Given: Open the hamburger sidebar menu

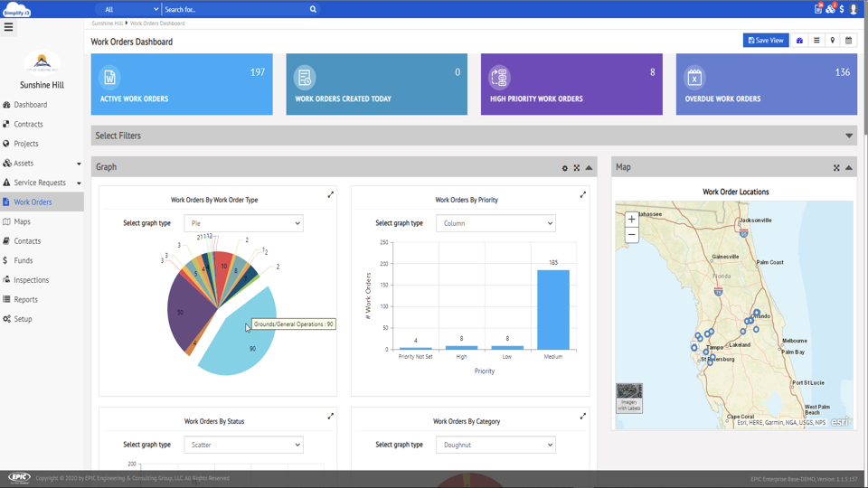Looking at the screenshot, I should click(x=9, y=27).
